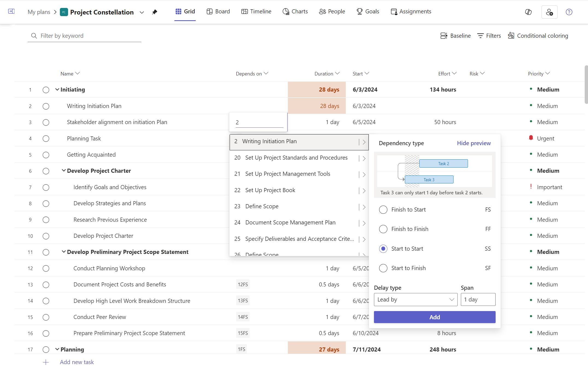Click the sidebar expand icon
588x366 pixels.
tap(11, 11)
